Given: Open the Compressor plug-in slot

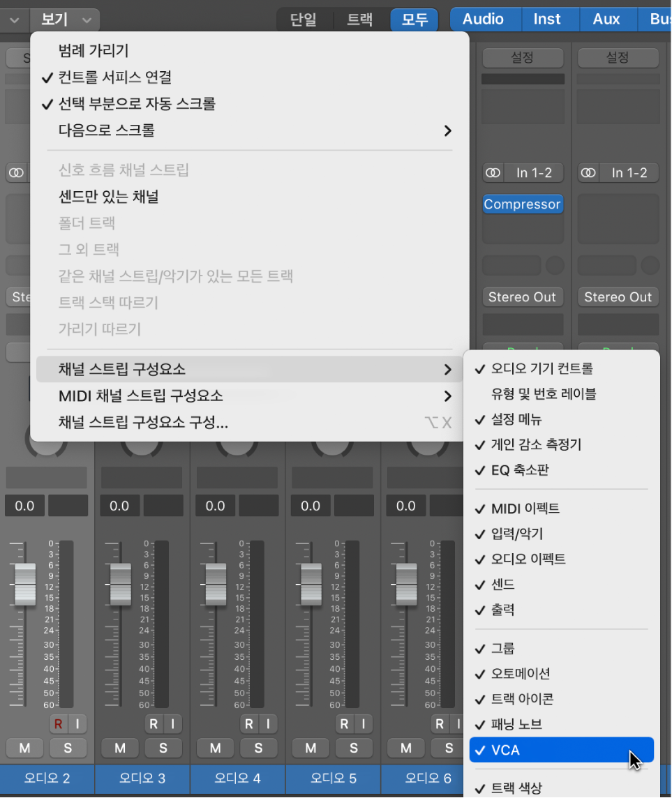Looking at the screenshot, I should (x=523, y=204).
